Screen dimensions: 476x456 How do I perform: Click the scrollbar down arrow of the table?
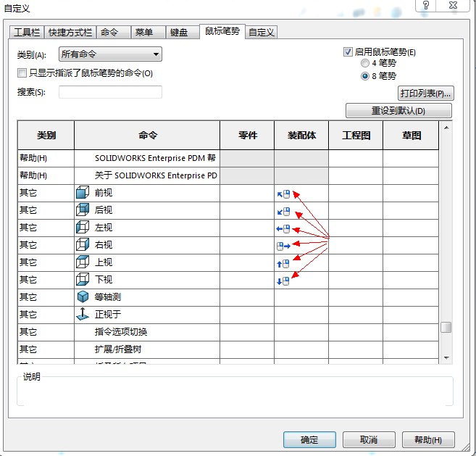[446, 357]
